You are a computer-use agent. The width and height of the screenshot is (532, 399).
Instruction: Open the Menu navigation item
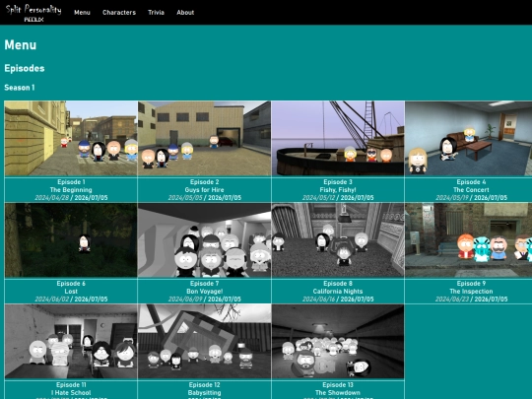click(x=82, y=13)
